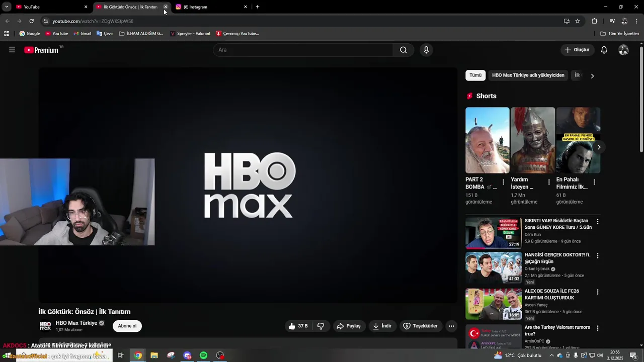Open a new browser tab
Image resolution: width=644 pixels, height=362 pixels.
pos(258,7)
